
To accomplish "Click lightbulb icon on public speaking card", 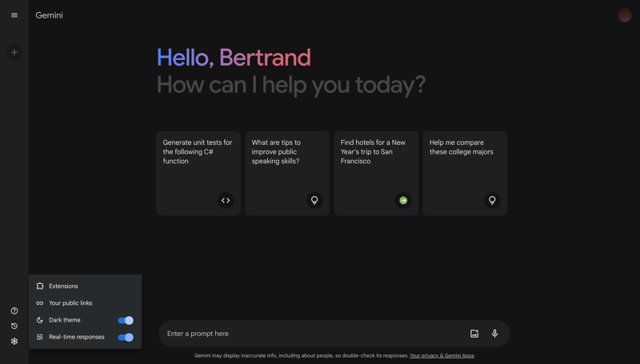I will pos(314,200).
